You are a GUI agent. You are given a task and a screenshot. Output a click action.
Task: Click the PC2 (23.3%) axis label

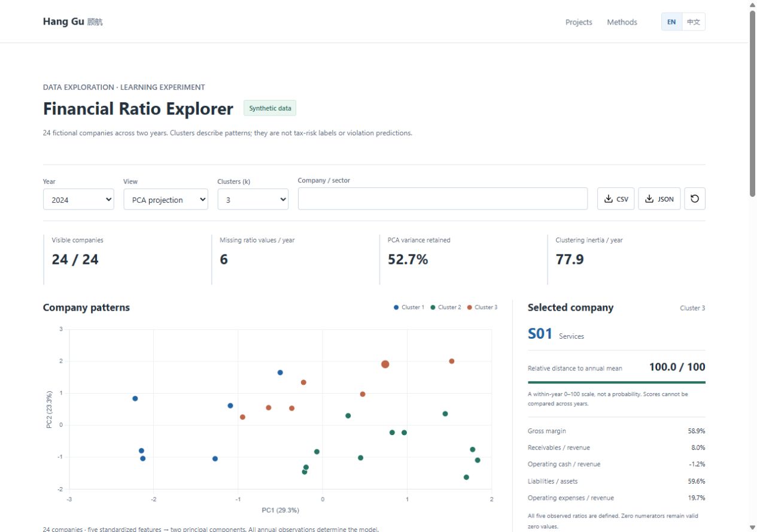coord(50,410)
